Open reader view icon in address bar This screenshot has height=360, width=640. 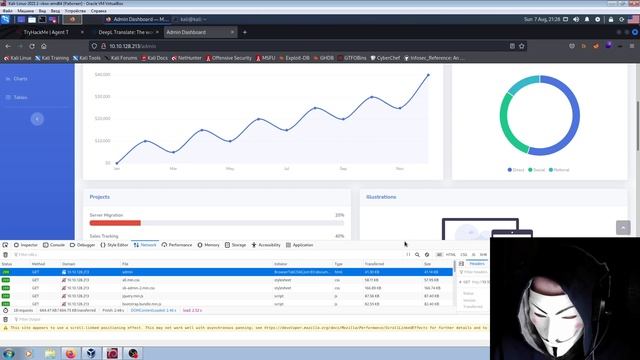click(512, 46)
